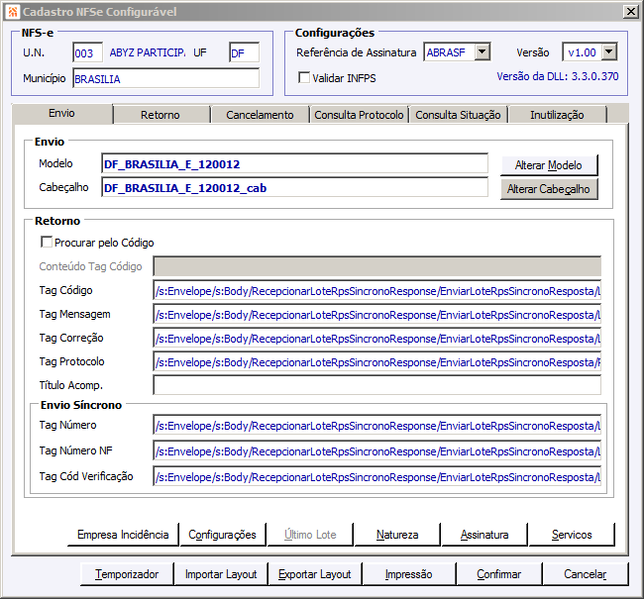The height and width of the screenshot is (599, 644).
Task: Switch to the Envio tab
Action: [x=62, y=113]
